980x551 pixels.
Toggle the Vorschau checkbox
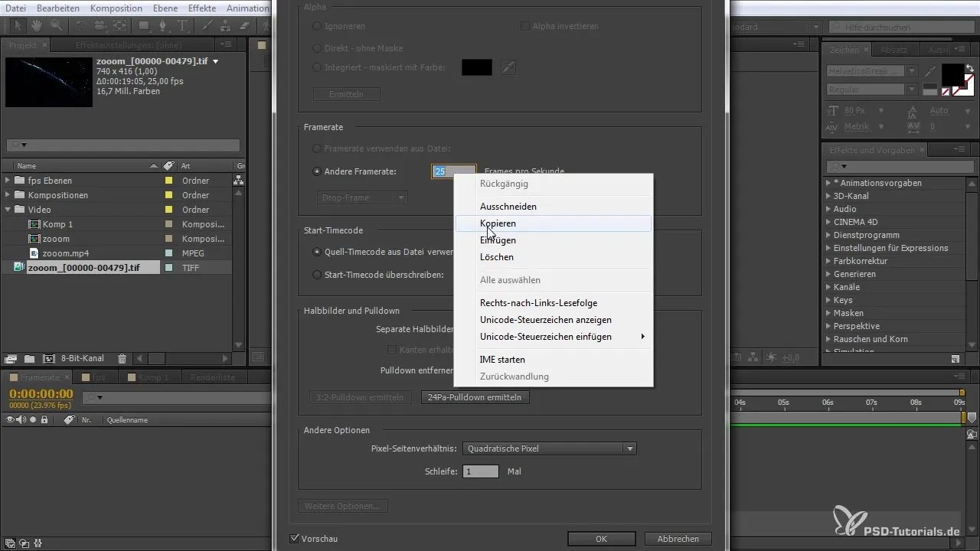tap(295, 539)
